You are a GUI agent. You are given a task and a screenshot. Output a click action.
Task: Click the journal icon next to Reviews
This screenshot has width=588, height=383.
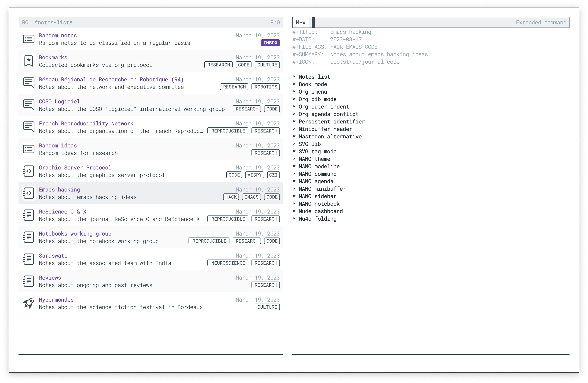tap(29, 281)
